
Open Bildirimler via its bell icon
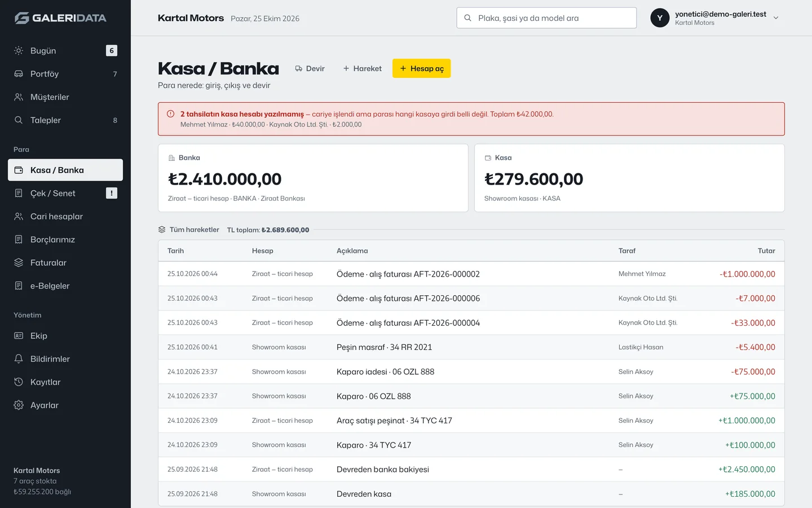(19, 358)
